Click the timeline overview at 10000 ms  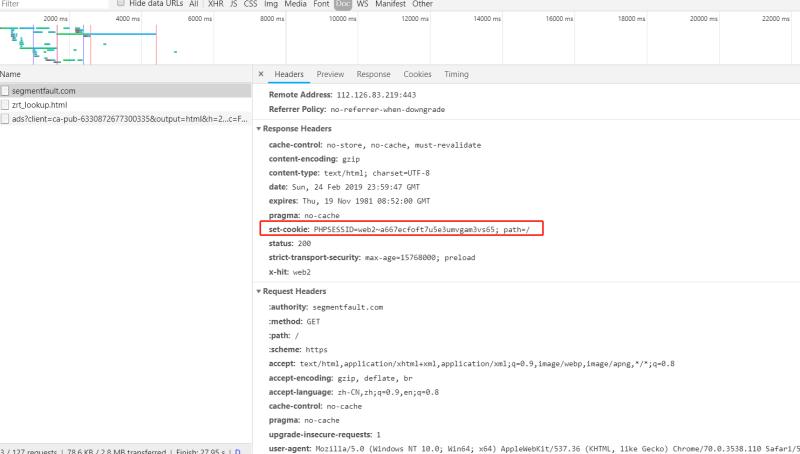(342, 19)
